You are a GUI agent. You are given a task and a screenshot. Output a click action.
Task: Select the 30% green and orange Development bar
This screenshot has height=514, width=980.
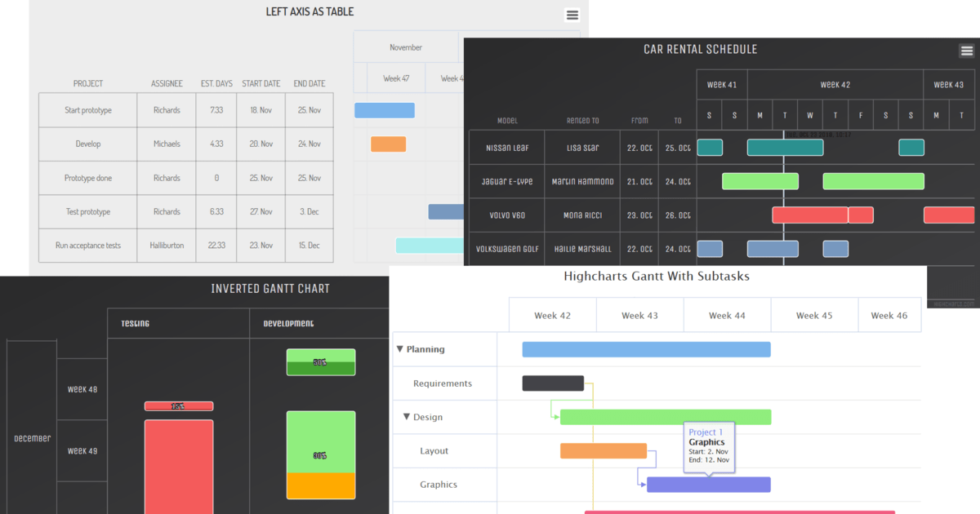tap(321, 455)
